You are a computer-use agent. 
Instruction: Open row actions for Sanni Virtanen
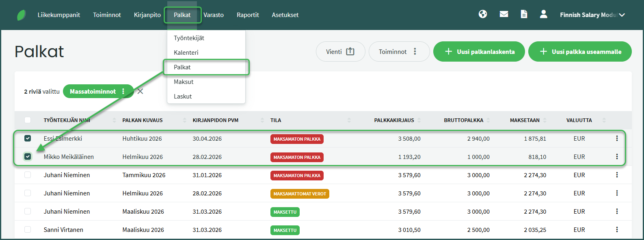(x=617, y=230)
